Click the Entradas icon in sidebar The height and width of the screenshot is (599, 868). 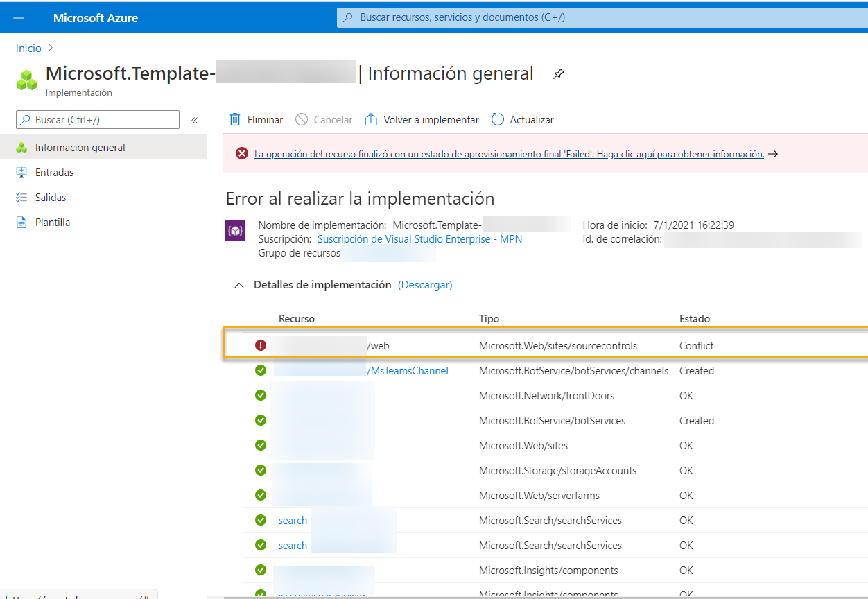click(21, 173)
